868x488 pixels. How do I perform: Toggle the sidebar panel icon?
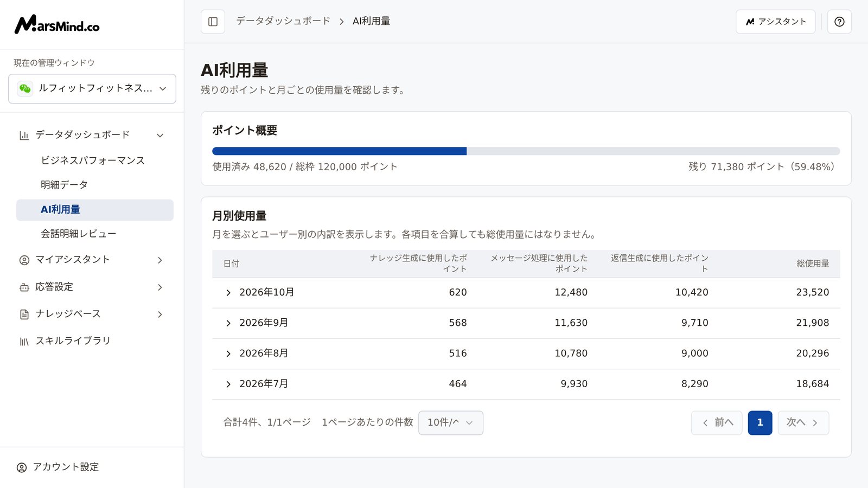(213, 22)
